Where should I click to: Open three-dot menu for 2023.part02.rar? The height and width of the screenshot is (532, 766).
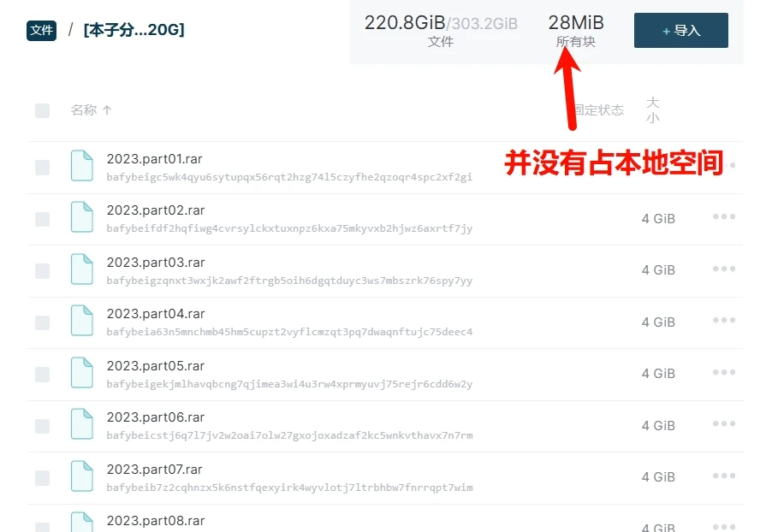[724, 216]
